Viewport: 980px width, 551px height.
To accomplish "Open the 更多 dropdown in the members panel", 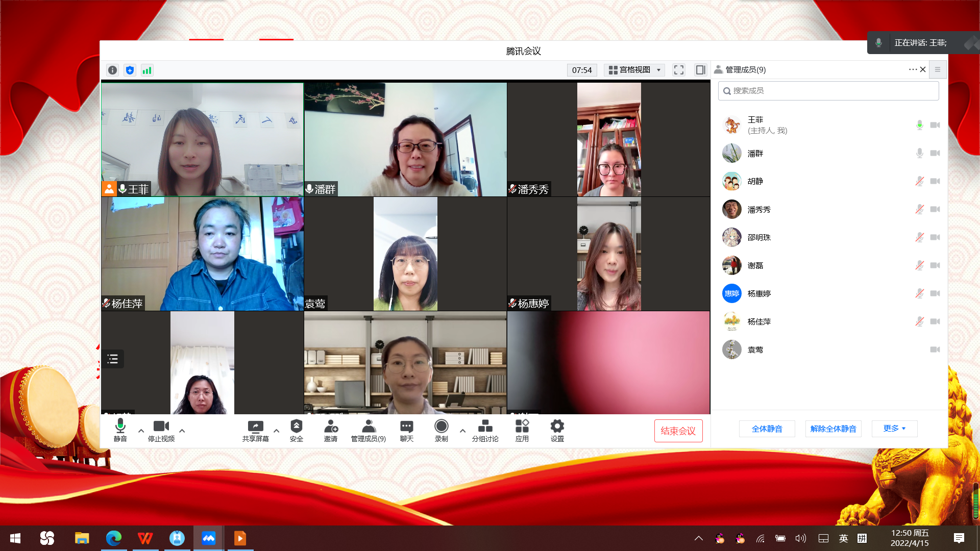I will [x=894, y=429].
